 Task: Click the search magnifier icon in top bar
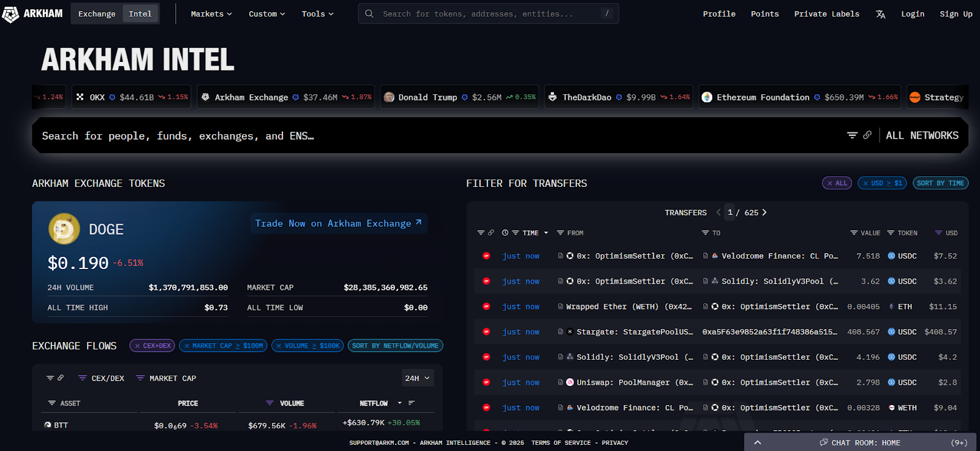coord(369,13)
